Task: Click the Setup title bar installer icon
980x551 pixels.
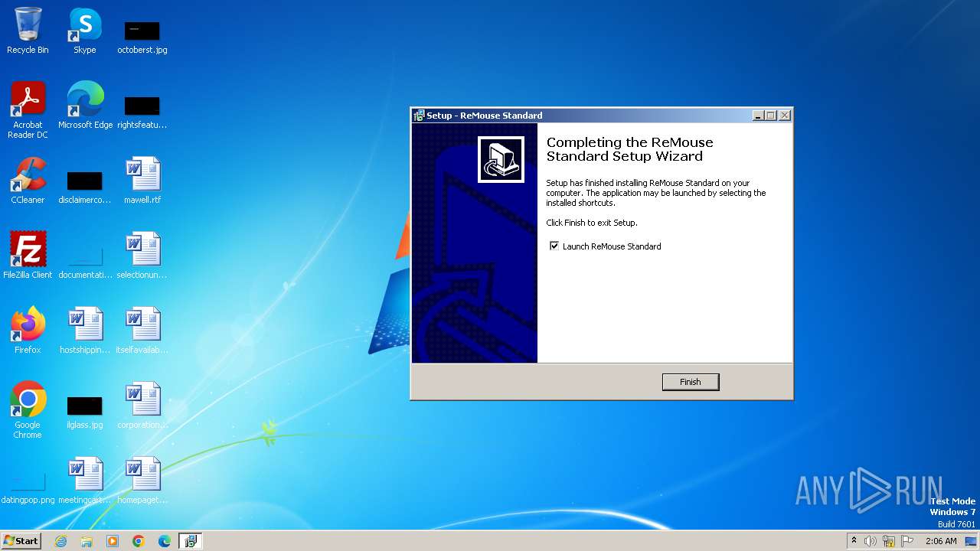Action: point(419,116)
